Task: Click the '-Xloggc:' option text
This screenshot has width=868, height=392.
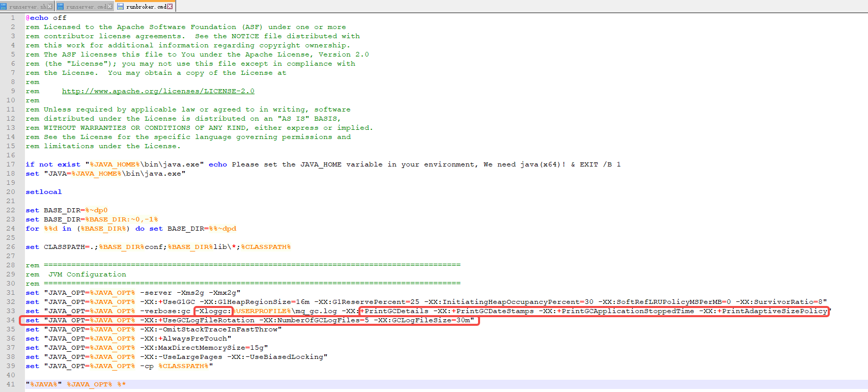Action: pyautogui.click(x=214, y=311)
